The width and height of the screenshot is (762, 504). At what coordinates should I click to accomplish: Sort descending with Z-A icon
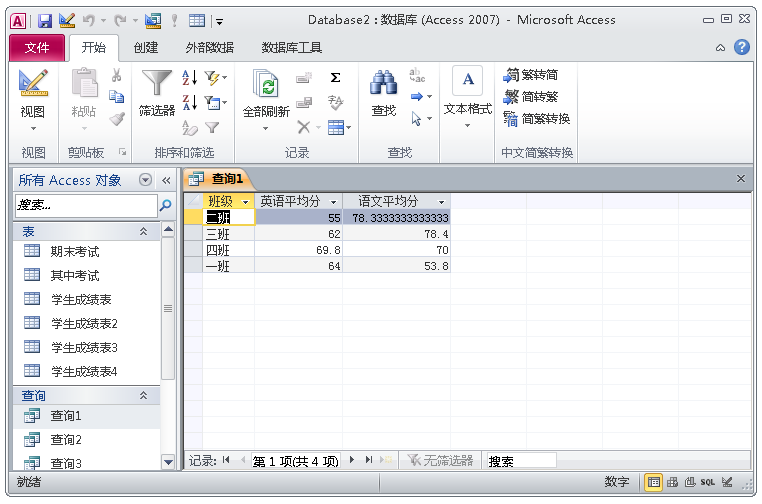(190, 103)
